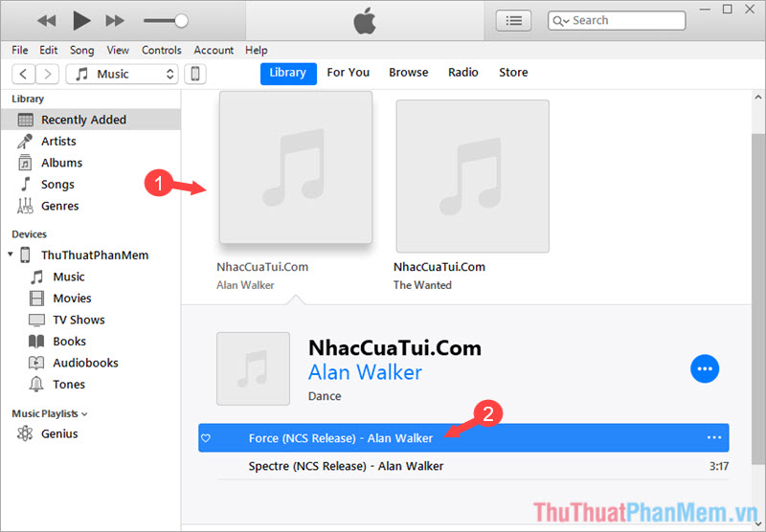This screenshot has height=532, width=766.
Task: Open the File menu
Action: [x=20, y=51]
